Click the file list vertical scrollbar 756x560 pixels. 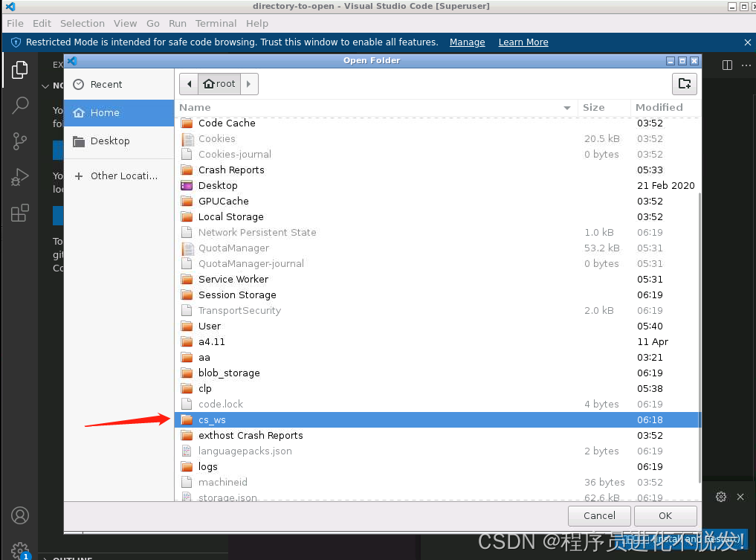699,338
